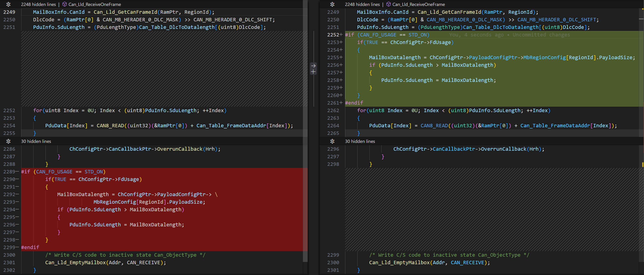Click 'CAN_MB_HERADER_0_DLC_SHIFT' in right pane
This screenshot has width=644, height=275.
tap(557, 19)
